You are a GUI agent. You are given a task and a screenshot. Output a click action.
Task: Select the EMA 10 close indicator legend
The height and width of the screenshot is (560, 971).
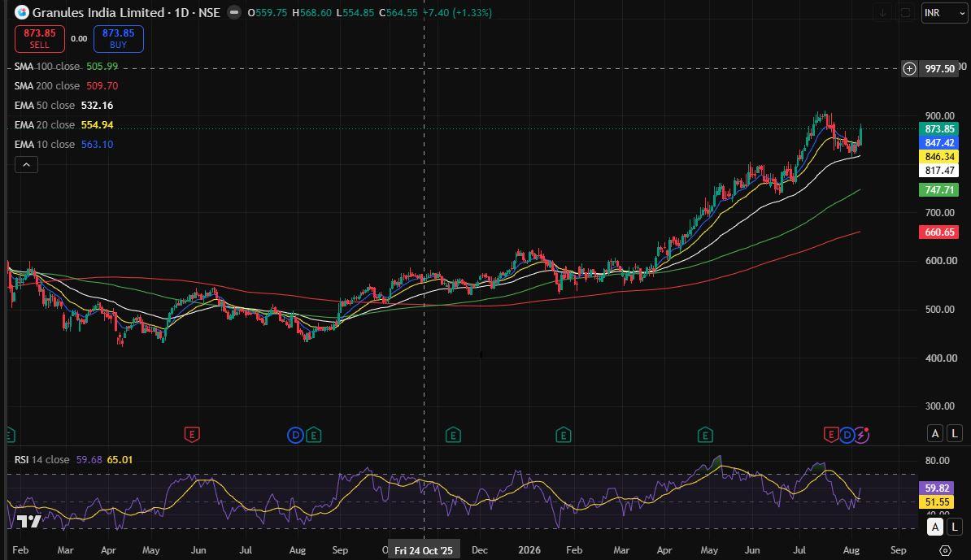pos(63,144)
